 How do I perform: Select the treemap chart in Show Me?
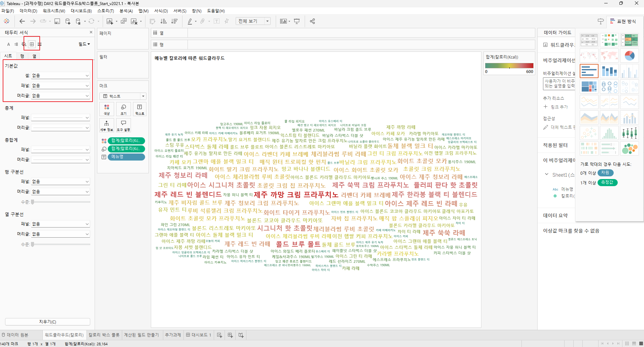click(589, 86)
